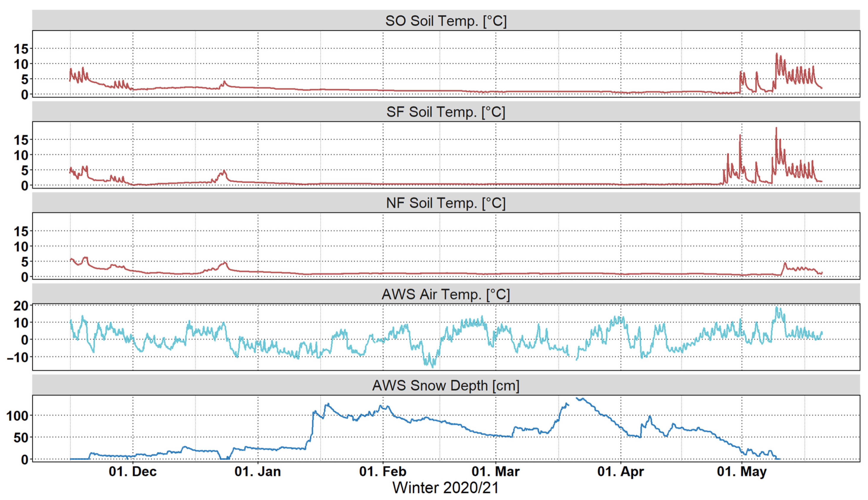Click the 'AWS Air Temp. [°C]' panel title
The height and width of the screenshot is (500, 868).
point(446,294)
